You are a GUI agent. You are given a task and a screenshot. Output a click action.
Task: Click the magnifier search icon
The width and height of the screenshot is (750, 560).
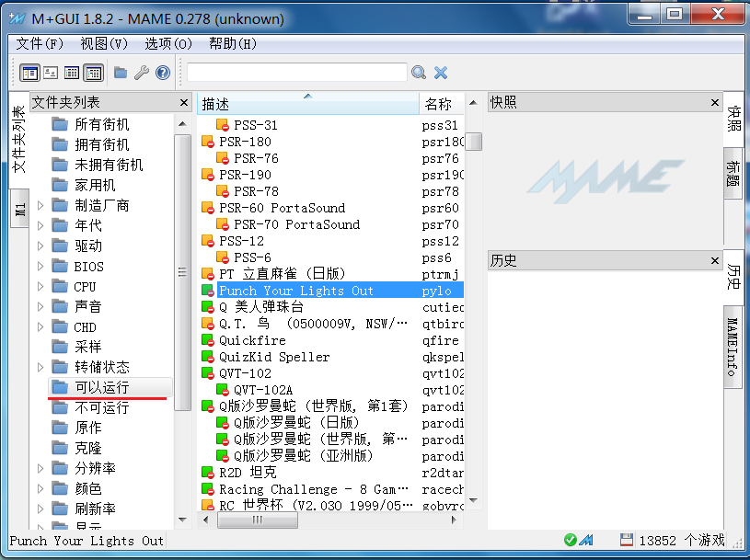coord(419,73)
